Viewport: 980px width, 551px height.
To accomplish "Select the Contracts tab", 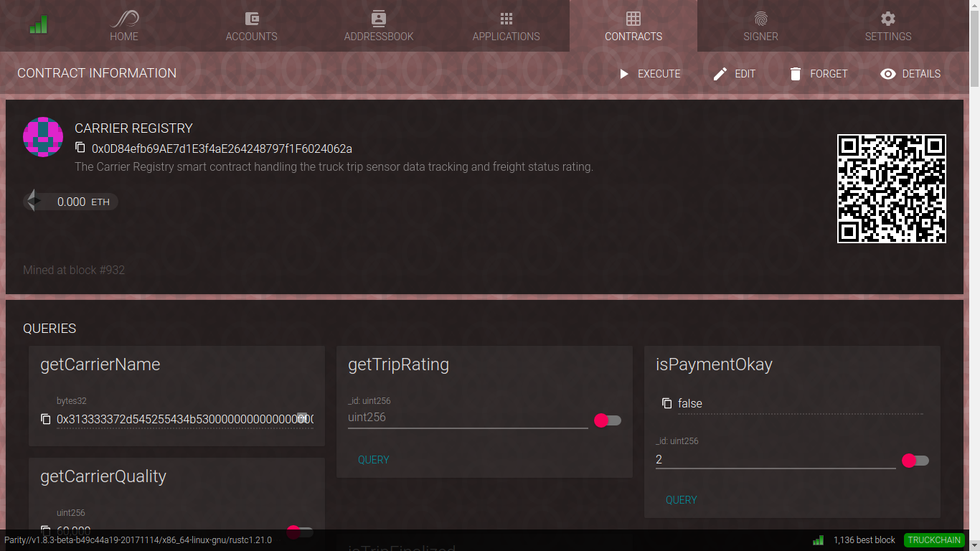I will 633,26.
